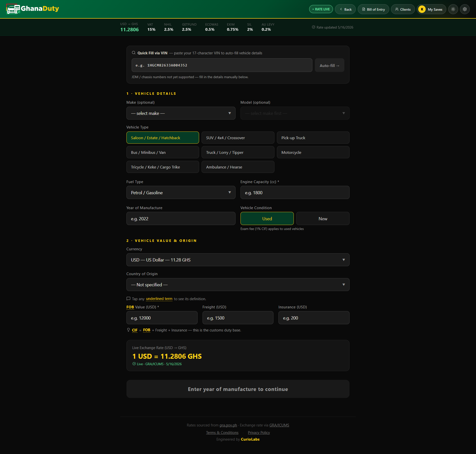Click the GhanaDuty car logo icon
The height and width of the screenshot is (454, 476).
point(13,9)
